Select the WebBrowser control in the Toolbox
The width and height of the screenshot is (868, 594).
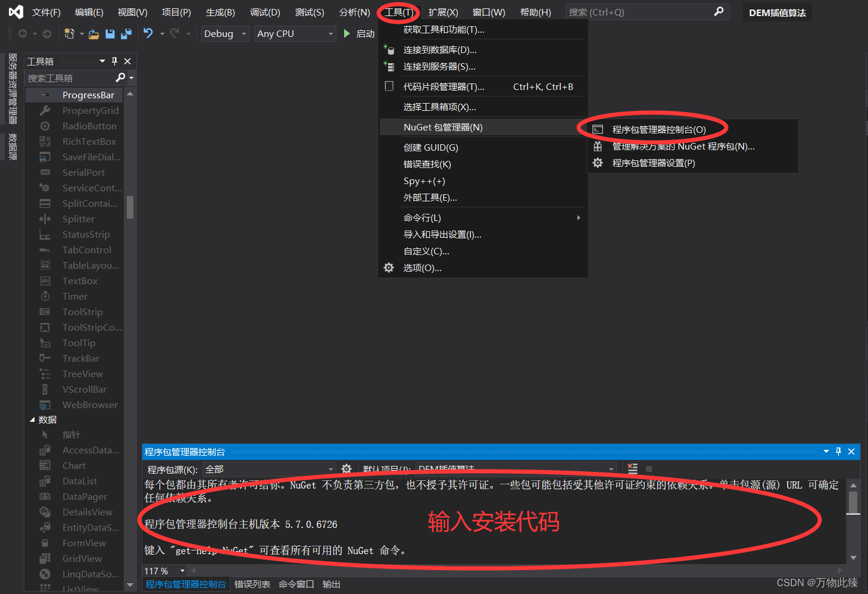pyautogui.click(x=89, y=405)
